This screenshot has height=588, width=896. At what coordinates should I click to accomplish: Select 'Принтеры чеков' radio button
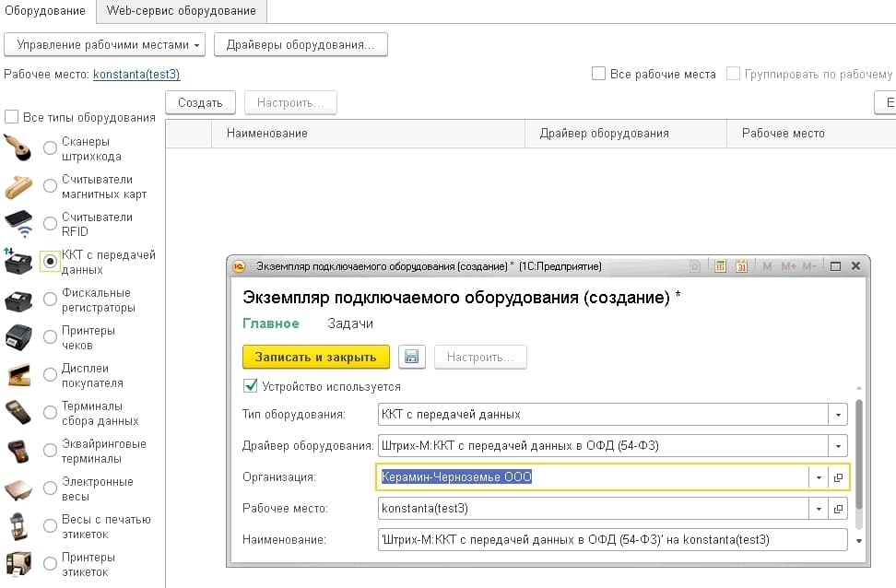51,337
